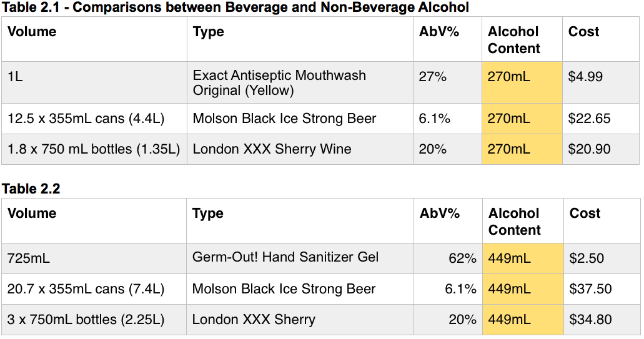Screen dimensions: 644x339
Task: Click the Table 2.1 title text
Action: (235, 7)
